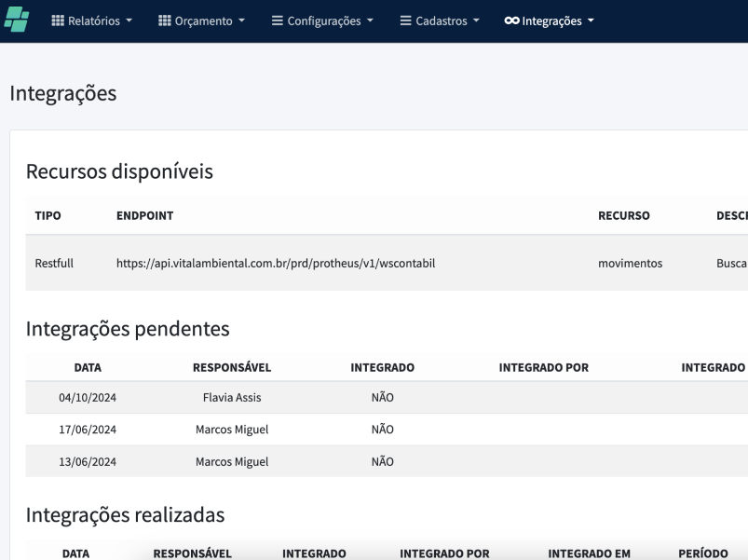Click the grid icon beside Orçamento

[165, 21]
